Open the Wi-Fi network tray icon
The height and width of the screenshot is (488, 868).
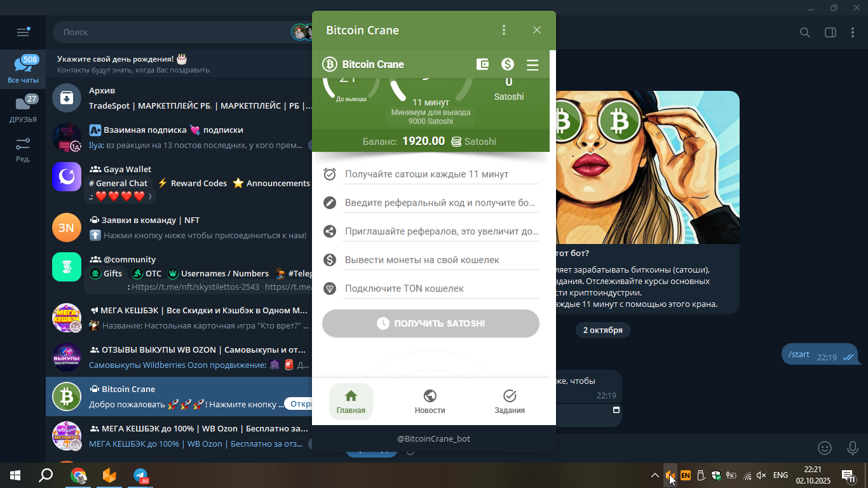pos(747,475)
